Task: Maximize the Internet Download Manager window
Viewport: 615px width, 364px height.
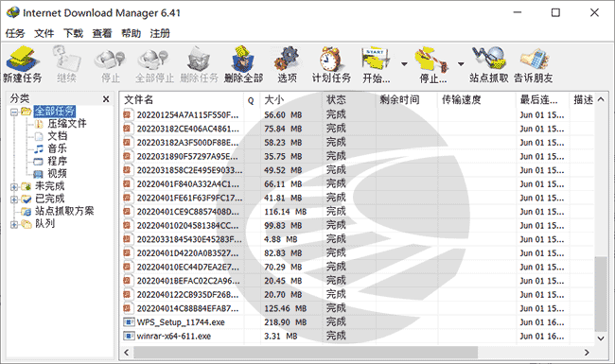Action: tap(555, 12)
